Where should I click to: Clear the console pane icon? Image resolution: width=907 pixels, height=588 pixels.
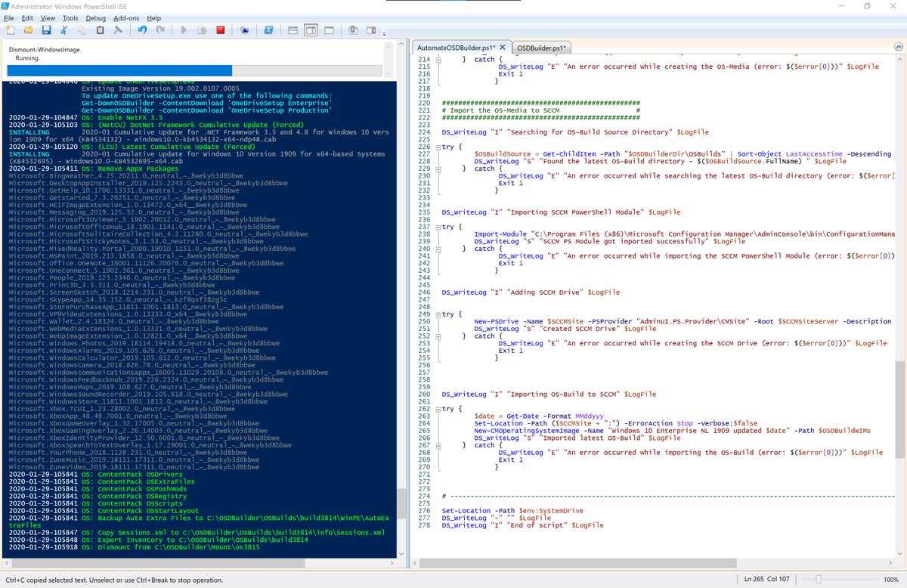click(118, 30)
